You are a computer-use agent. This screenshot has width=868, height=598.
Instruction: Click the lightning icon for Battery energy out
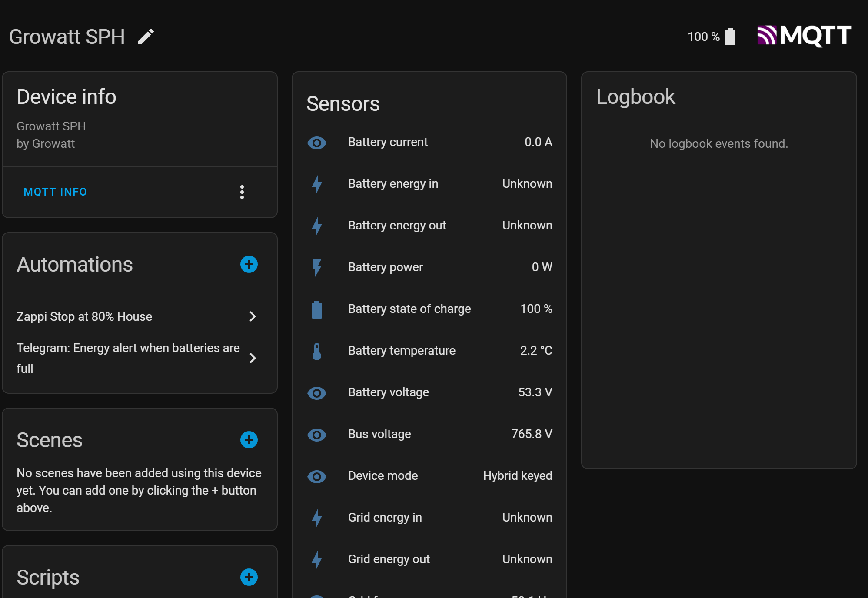pos(317,226)
